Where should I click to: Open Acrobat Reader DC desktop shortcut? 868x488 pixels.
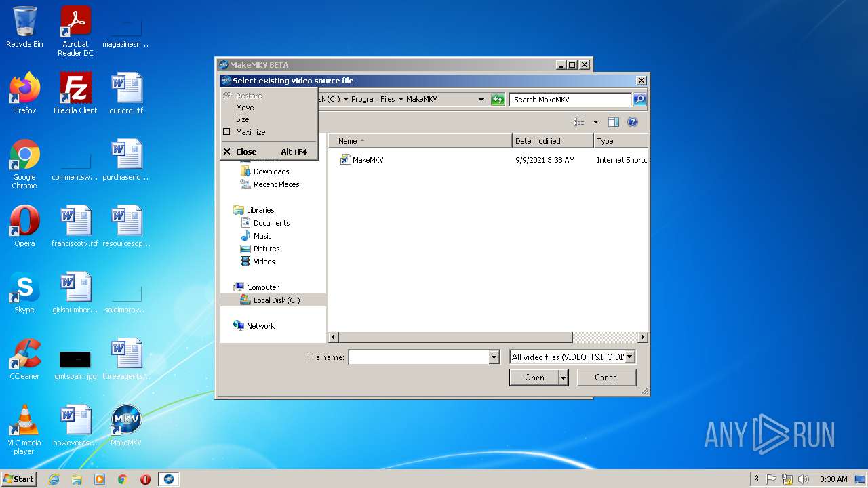(75, 31)
